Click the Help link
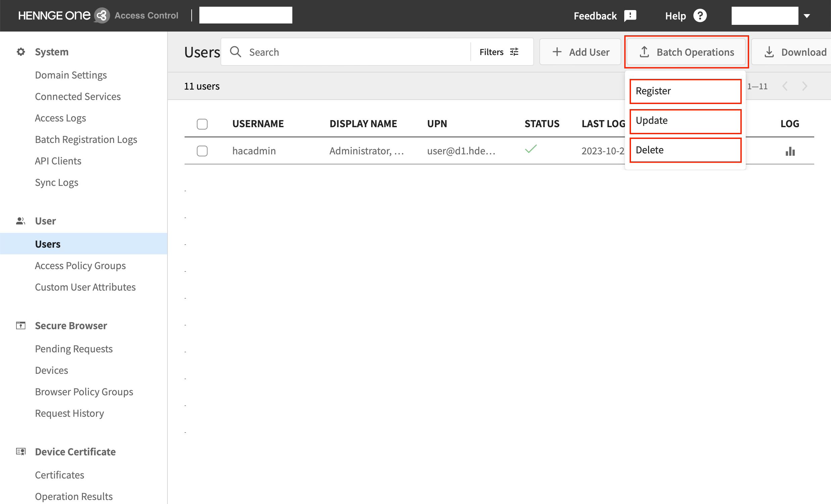831x504 pixels. 675,16
